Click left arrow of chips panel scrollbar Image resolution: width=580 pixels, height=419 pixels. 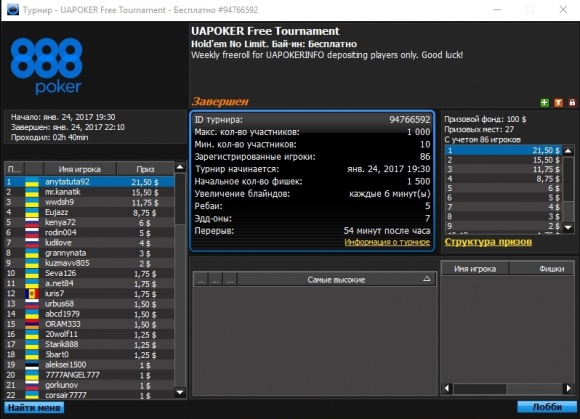[447, 388]
